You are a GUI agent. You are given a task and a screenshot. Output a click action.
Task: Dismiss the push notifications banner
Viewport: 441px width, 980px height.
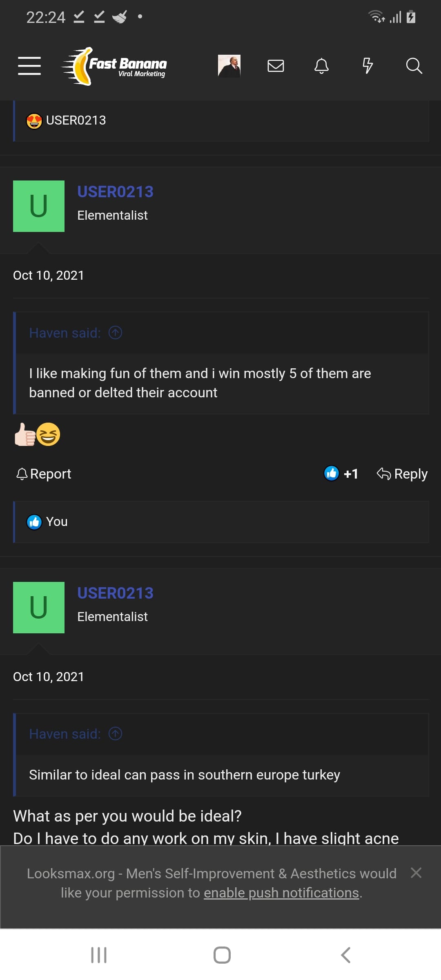pyautogui.click(x=416, y=873)
